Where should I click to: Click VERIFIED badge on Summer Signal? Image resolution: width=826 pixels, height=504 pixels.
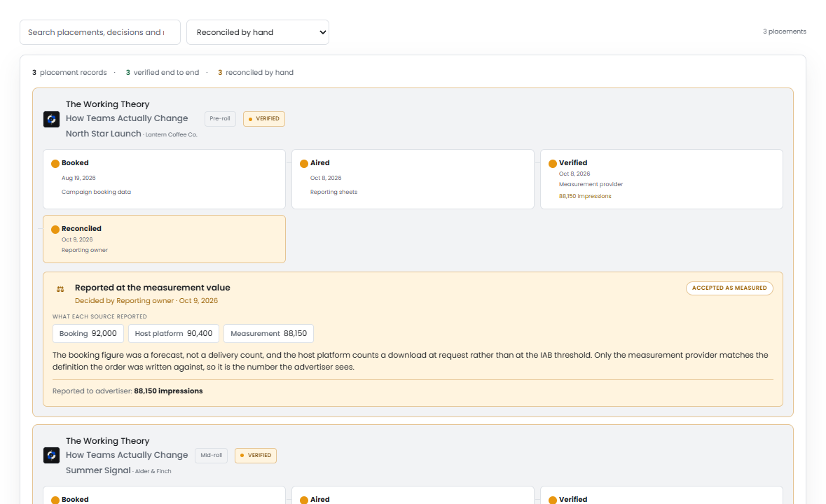pyautogui.click(x=256, y=456)
